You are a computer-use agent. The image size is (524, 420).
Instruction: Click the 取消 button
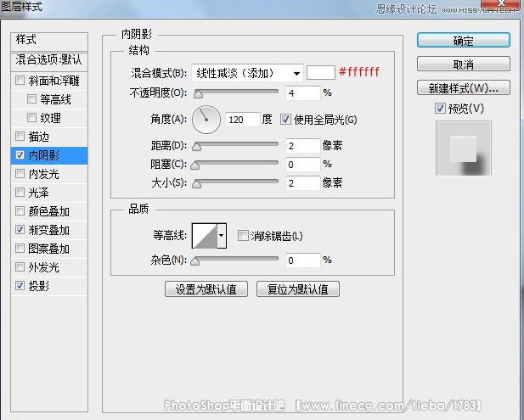[x=464, y=64]
